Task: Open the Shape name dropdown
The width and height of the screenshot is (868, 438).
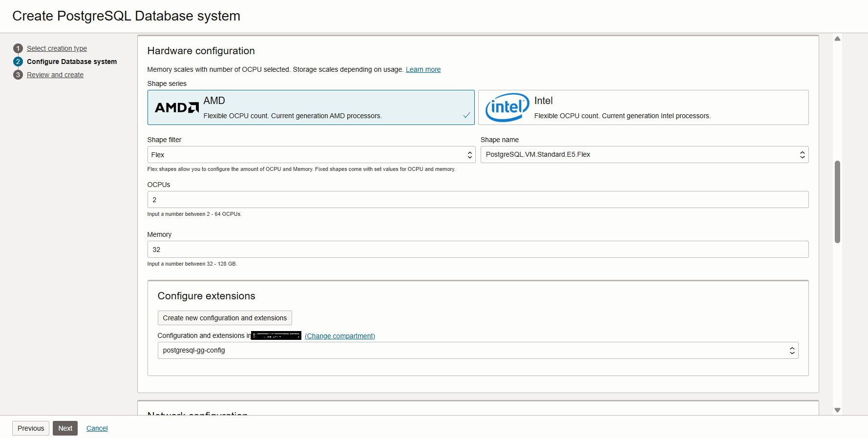Action: [644, 155]
